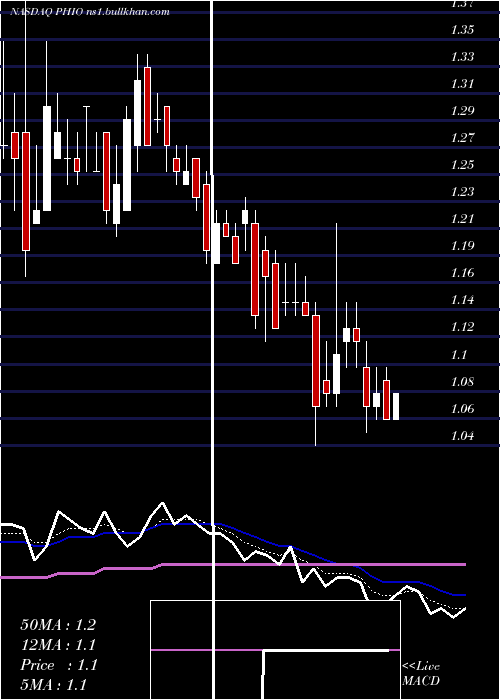Viewport: 500px width, 700px height.
Task: Click the NASDAQ PHIO ns1.bullkhan.com header text
Action: [x=90, y=12]
